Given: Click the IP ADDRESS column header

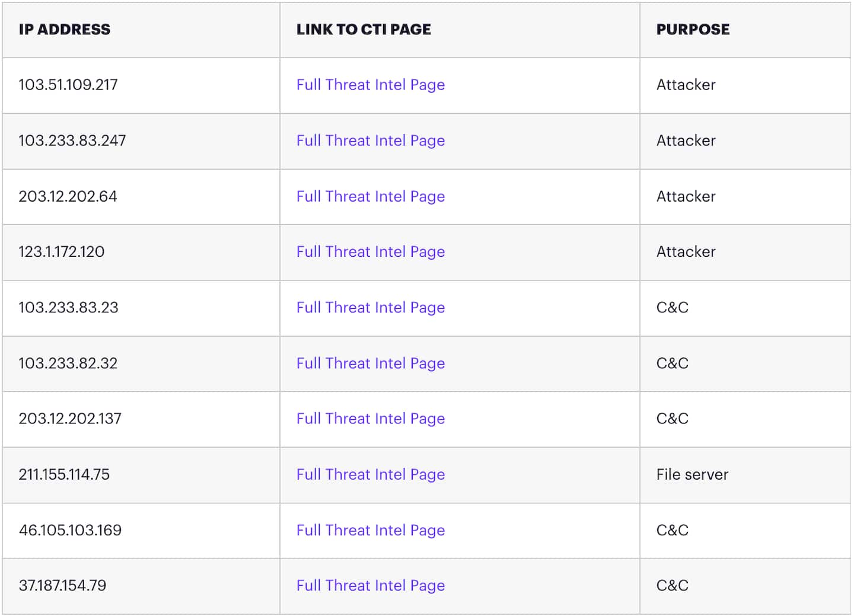Looking at the screenshot, I should (x=64, y=29).
